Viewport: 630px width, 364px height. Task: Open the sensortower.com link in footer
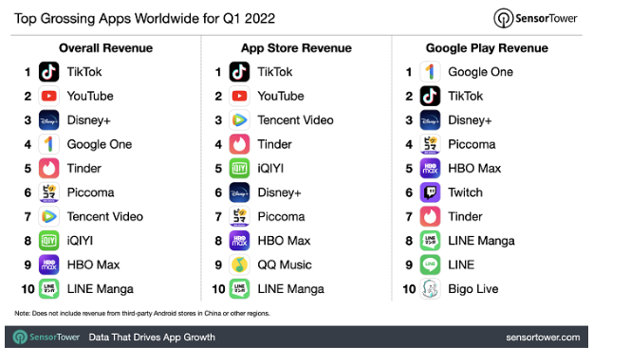[x=543, y=337]
